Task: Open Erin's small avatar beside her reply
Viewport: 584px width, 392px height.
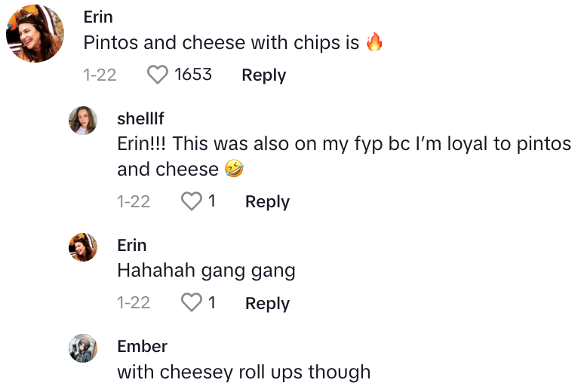Action: [83, 247]
